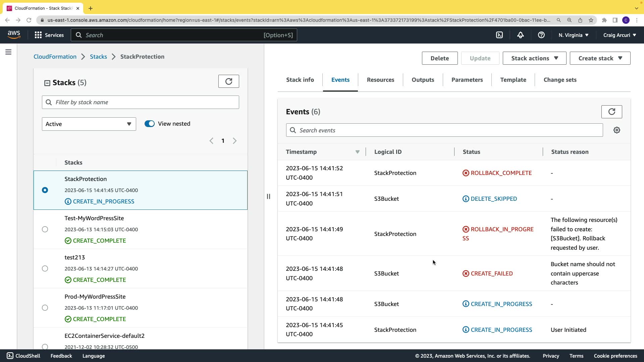Toggle the View nested switch
Image resolution: width=644 pixels, height=362 pixels.
click(150, 124)
